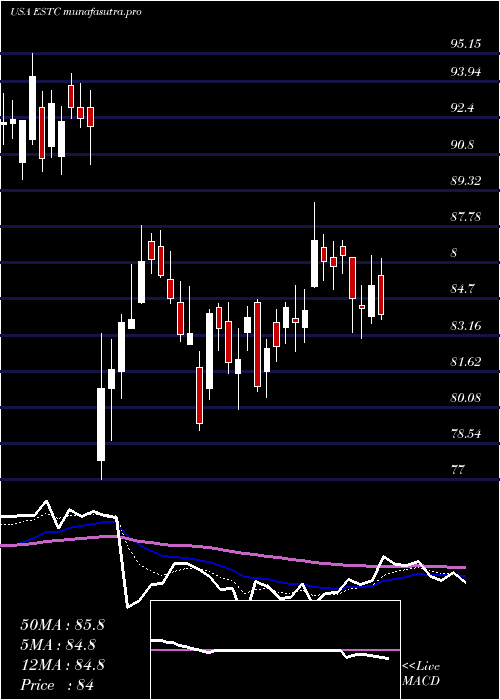
Task: Click the tall white candle reaching above 95.15
Action: pyautogui.click(x=32, y=108)
